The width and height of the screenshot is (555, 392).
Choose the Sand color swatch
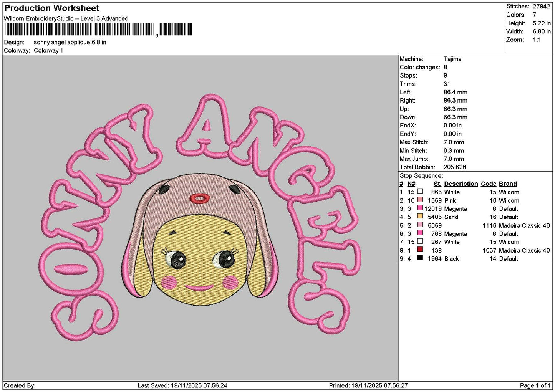pyautogui.click(x=420, y=216)
